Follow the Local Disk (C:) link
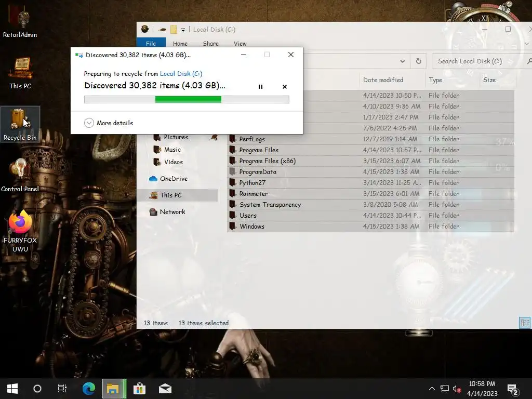Image resolution: width=532 pixels, height=399 pixels. [x=181, y=74]
